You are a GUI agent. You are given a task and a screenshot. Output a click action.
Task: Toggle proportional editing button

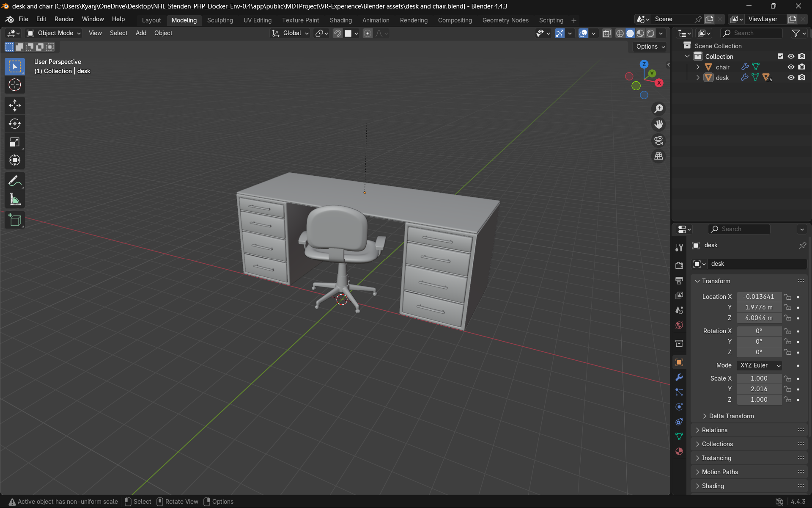coord(368,33)
